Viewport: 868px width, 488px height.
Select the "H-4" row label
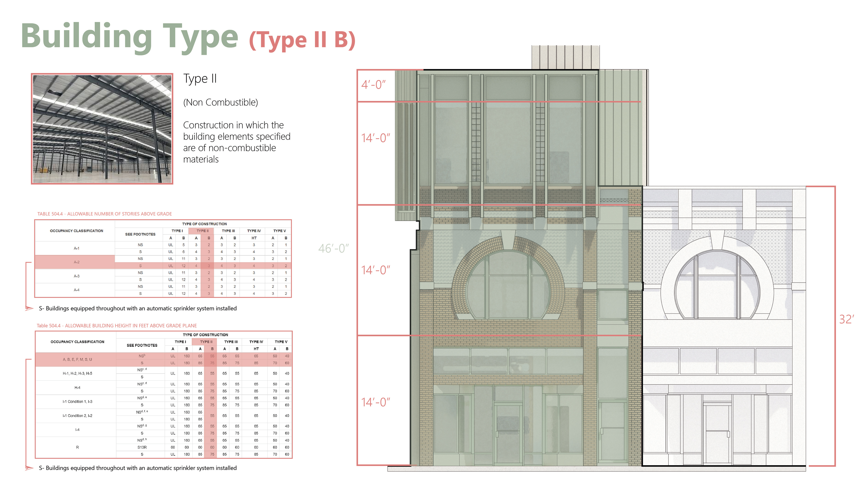(x=77, y=388)
